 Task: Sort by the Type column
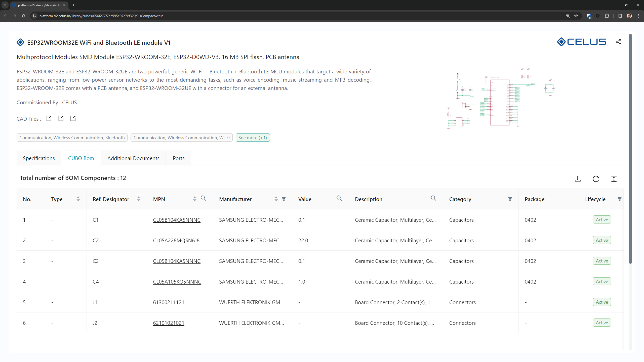(78, 199)
